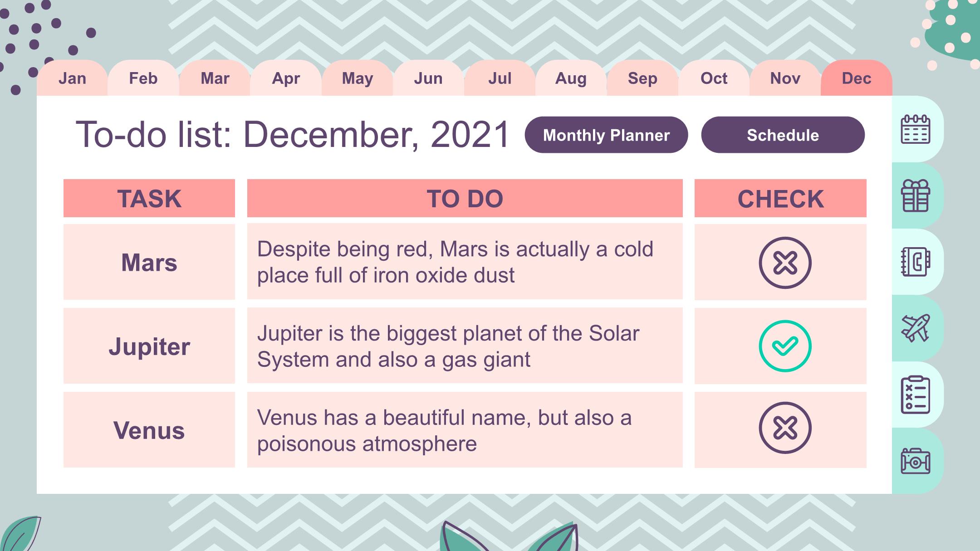Select the Mar month tab
The width and height of the screenshot is (980, 551).
point(215,78)
